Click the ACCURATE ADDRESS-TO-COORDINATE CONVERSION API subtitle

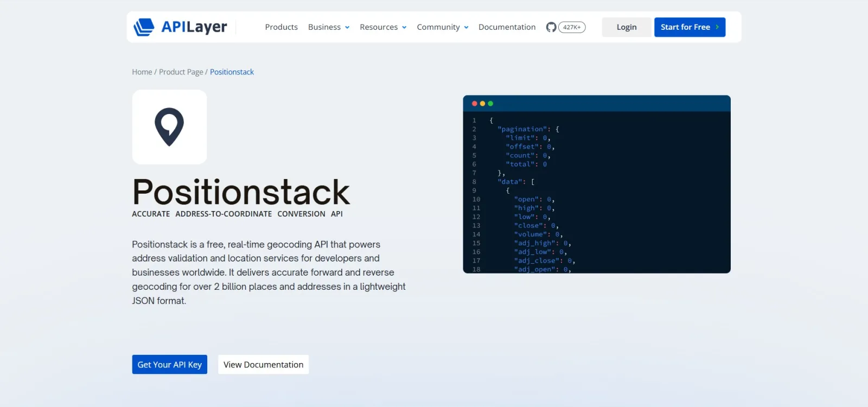click(x=237, y=214)
